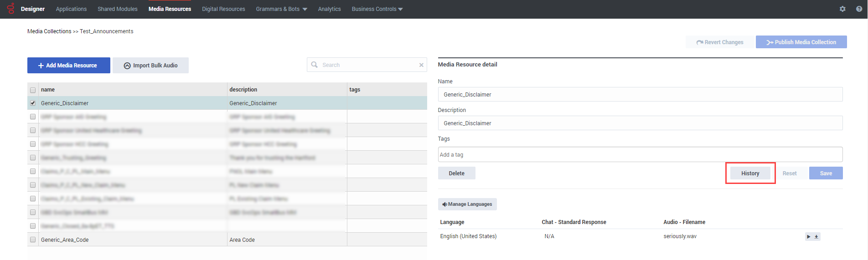Click the Genesys Designer logo icon
Viewport: 868px width, 260px height.
(x=10, y=9)
